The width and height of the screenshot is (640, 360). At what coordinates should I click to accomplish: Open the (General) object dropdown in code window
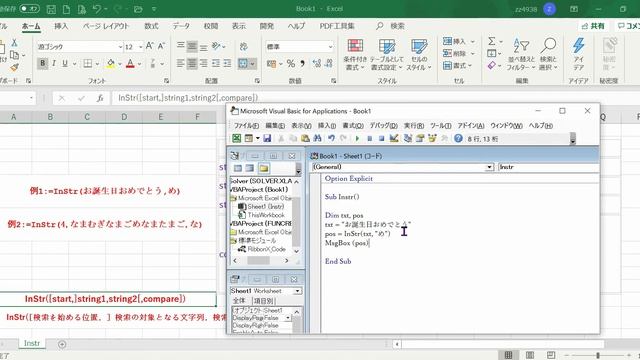coord(489,167)
